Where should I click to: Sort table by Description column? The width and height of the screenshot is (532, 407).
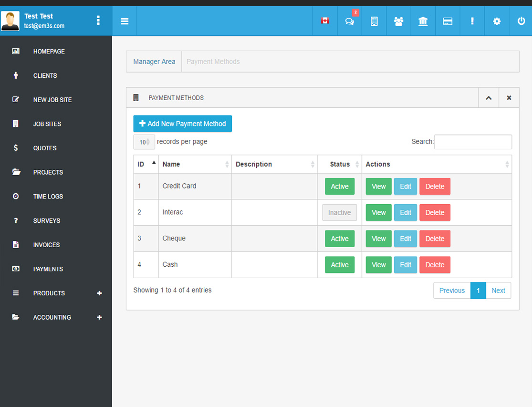click(x=274, y=164)
